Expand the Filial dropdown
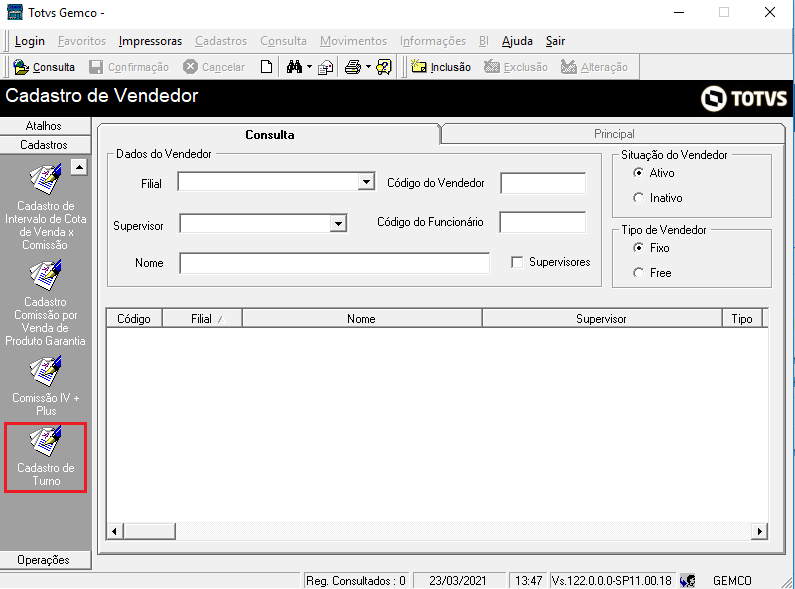This screenshot has height=589, width=795. [366, 181]
